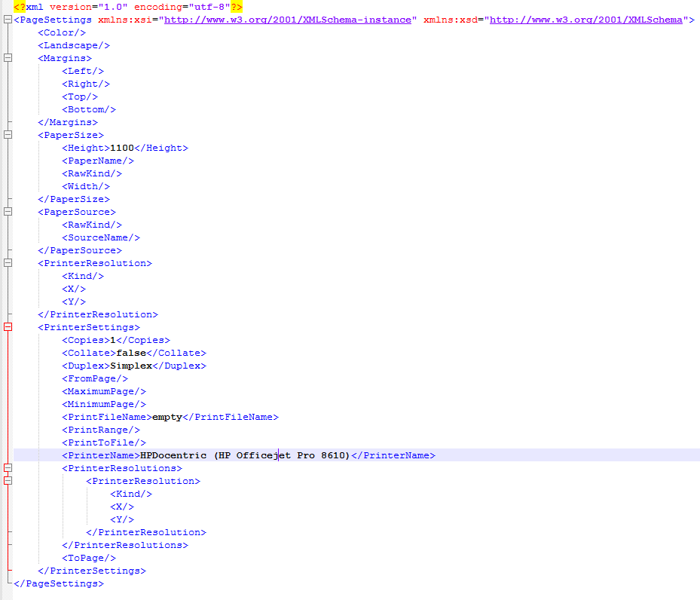Click the closing PrinterSettings tag
Viewport: 700px width, 600px height.
[92, 571]
